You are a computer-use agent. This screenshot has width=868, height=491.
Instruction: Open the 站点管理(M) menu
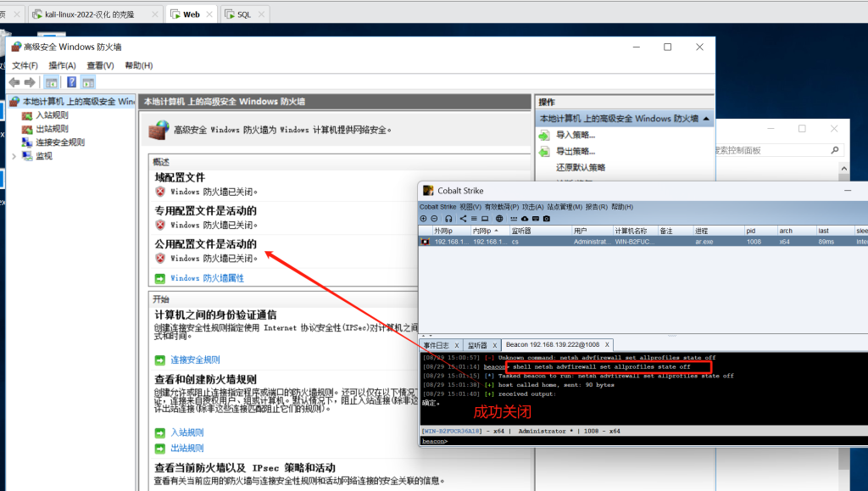tap(565, 207)
